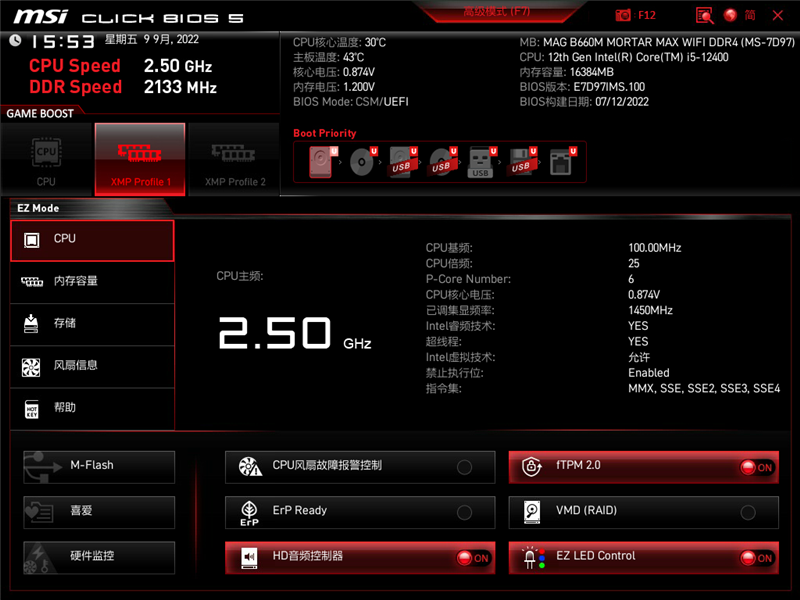Viewport: 800px width, 600px height.
Task: Open the BIOS search magnifier icon
Action: pos(704,15)
